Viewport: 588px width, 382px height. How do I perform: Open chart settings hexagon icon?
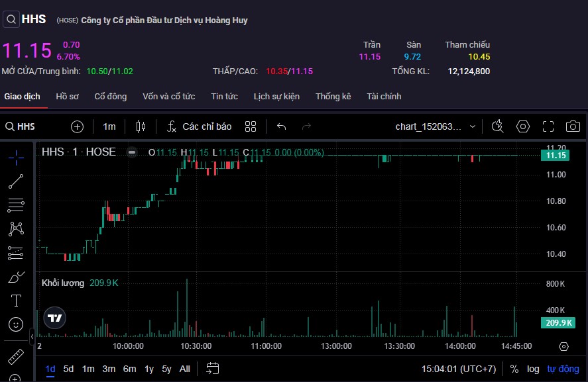(x=523, y=126)
